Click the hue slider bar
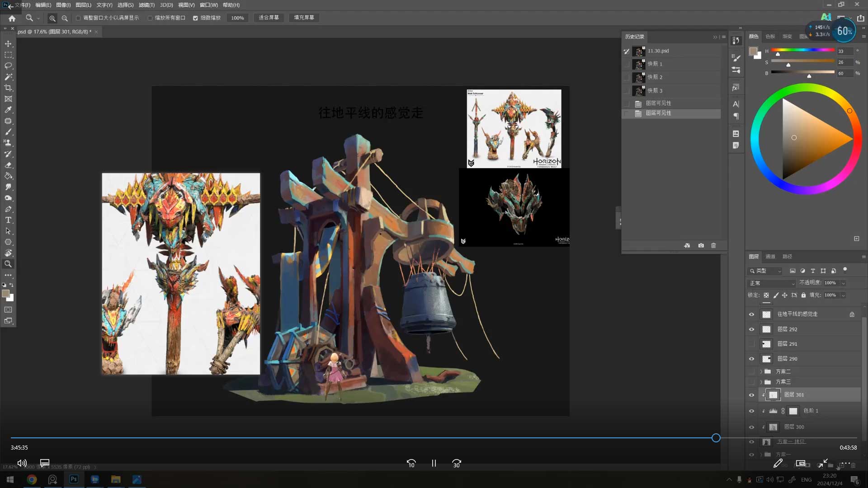This screenshot has width=868, height=488. [802, 50]
